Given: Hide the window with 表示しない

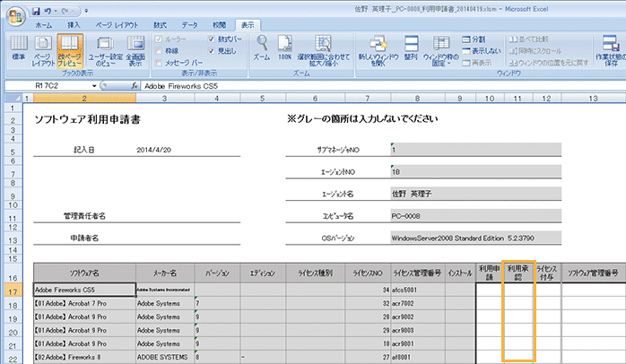Looking at the screenshot, I should (x=481, y=51).
